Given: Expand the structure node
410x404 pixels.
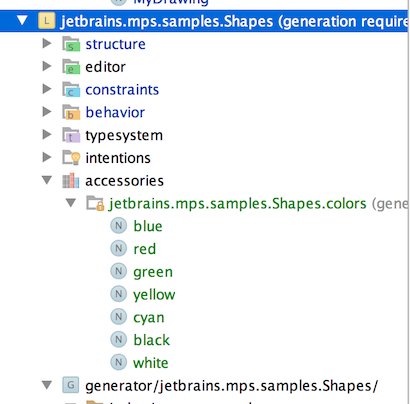Looking at the screenshot, I should point(47,43).
